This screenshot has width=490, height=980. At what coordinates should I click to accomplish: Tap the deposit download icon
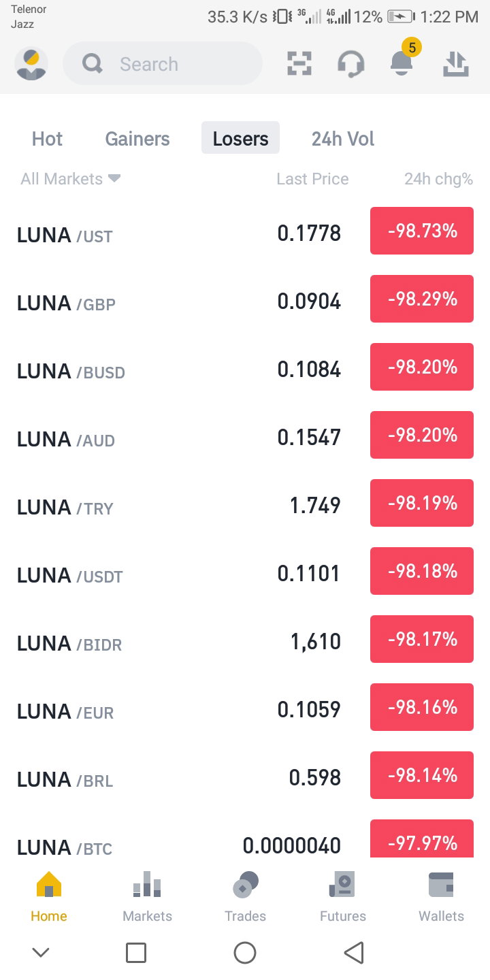pyautogui.click(x=455, y=64)
